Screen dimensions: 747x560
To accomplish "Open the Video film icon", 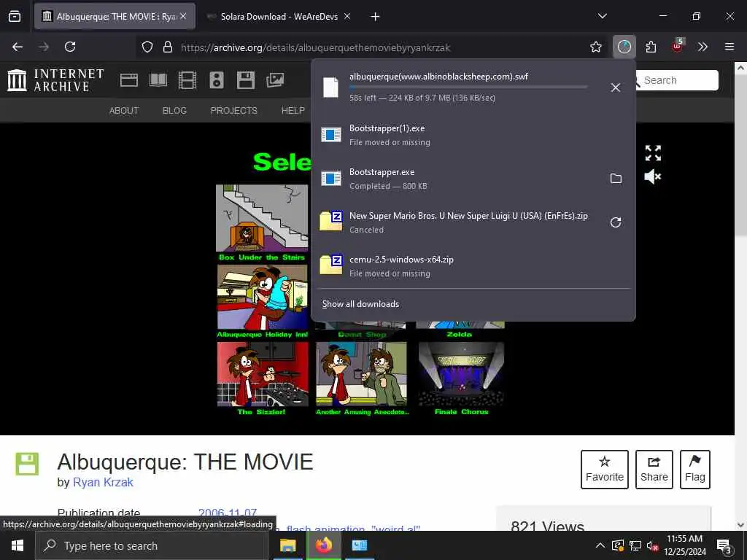I will 187,80.
